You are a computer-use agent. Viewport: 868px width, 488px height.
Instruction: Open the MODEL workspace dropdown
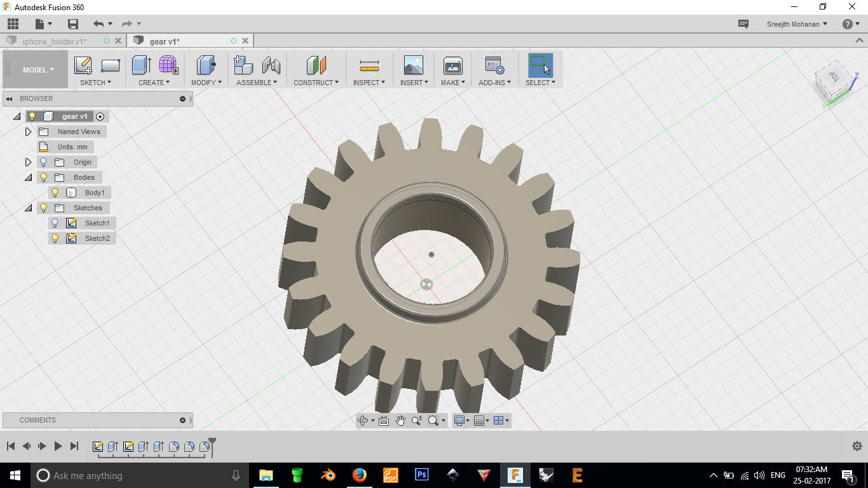tap(38, 70)
